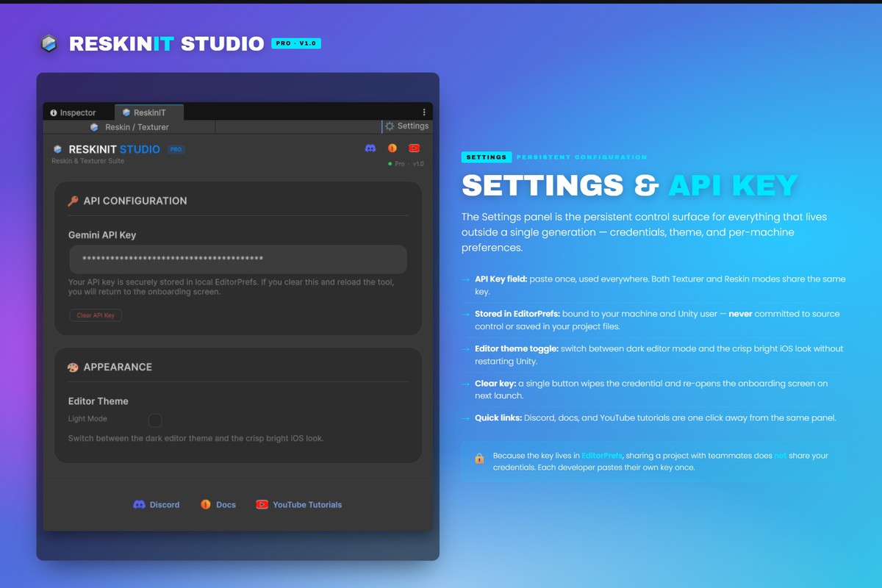Click the 'Gemini API Key' label
Image resolution: width=882 pixels, height=588 pixels.
click(x=102, y=235)
